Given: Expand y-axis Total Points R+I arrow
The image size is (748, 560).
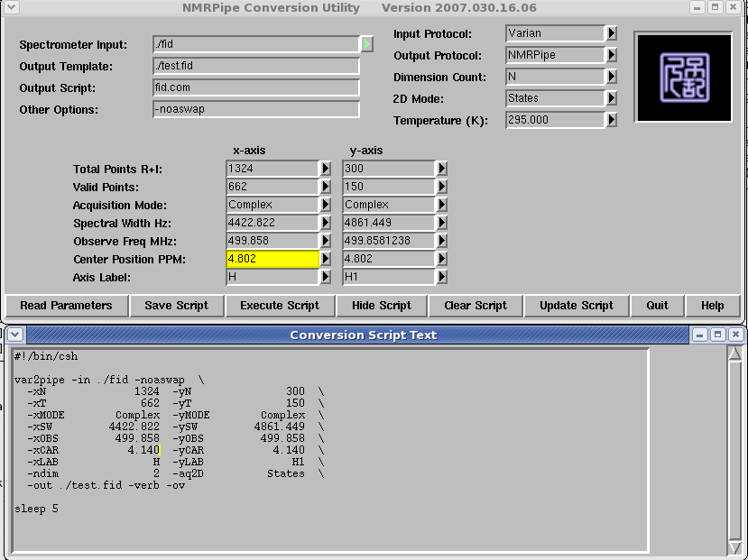Looking at the screenshot, I should pyautogui.click(x=442, y=169).
